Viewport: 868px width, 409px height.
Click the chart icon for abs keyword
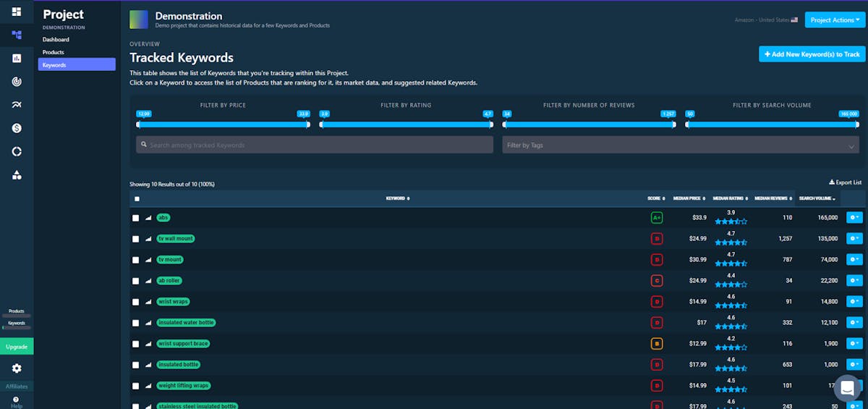tap(148, 218)
